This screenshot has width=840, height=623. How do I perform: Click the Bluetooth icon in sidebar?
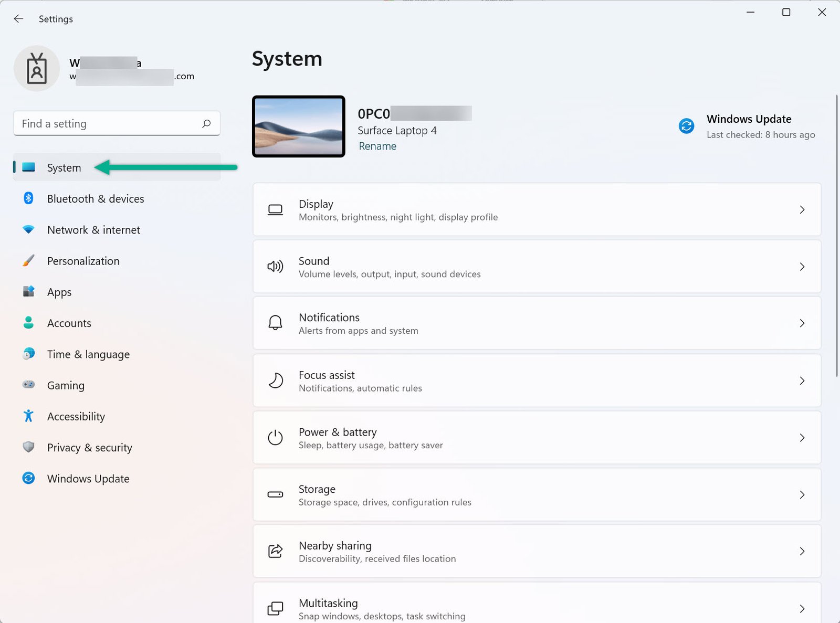(x=28, y=198)
